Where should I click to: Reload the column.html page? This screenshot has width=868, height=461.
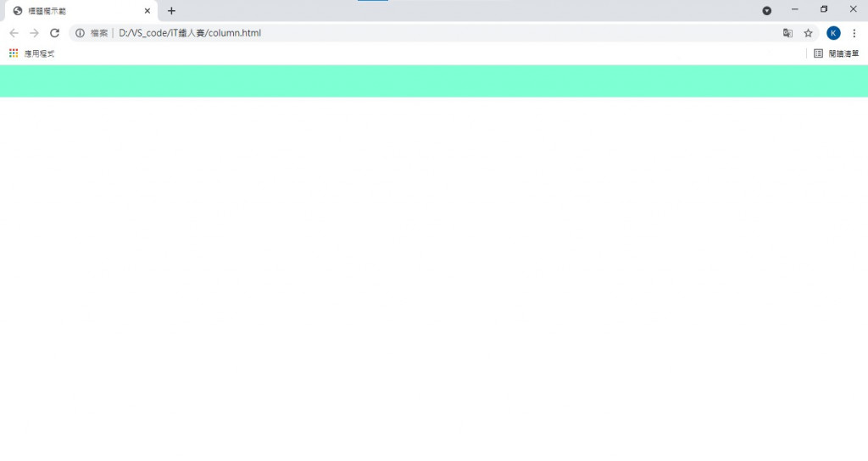pyautogui.click(x=54, y=33)
